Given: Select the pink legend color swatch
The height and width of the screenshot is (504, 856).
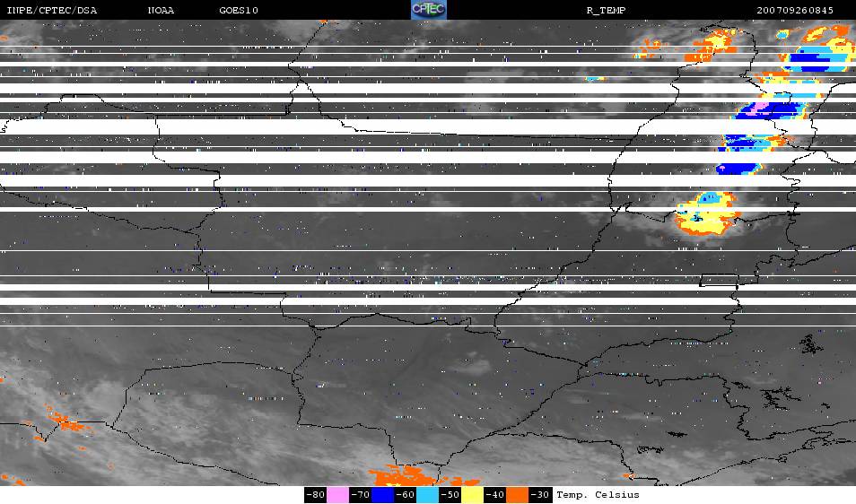Looking at the screenshot, I should point(338,495).
